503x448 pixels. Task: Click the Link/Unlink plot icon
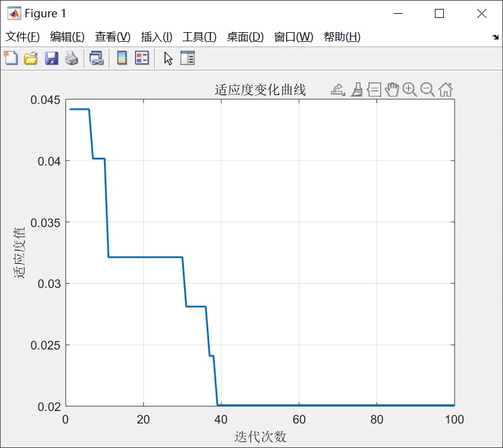(97, 59)
